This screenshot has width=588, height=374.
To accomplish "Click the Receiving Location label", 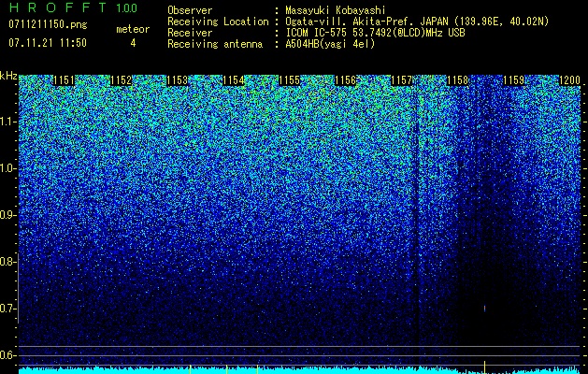I will 218,22.
